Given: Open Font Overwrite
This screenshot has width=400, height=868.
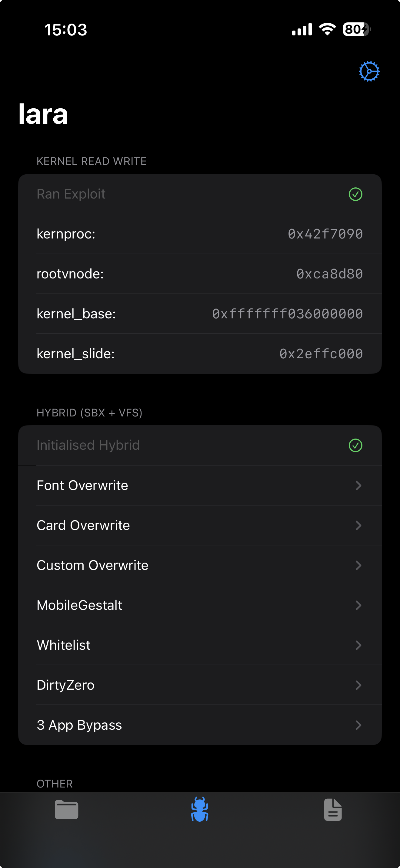Looking at the screenshot, I should pos(200,485).
